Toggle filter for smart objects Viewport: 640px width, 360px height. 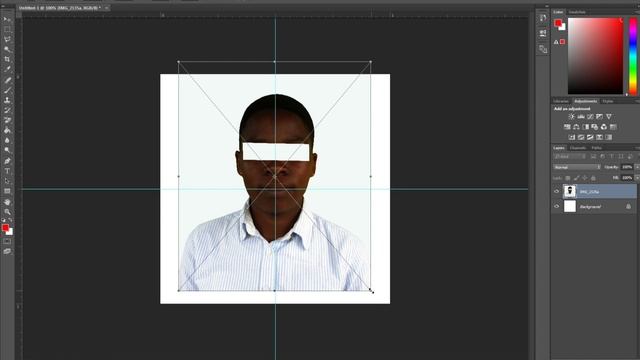pyautogui.click(x=630, y=156)
